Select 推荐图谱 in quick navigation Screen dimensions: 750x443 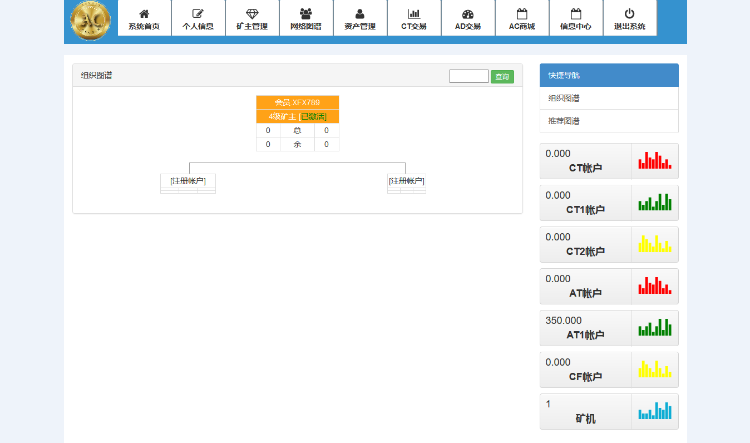609,121
